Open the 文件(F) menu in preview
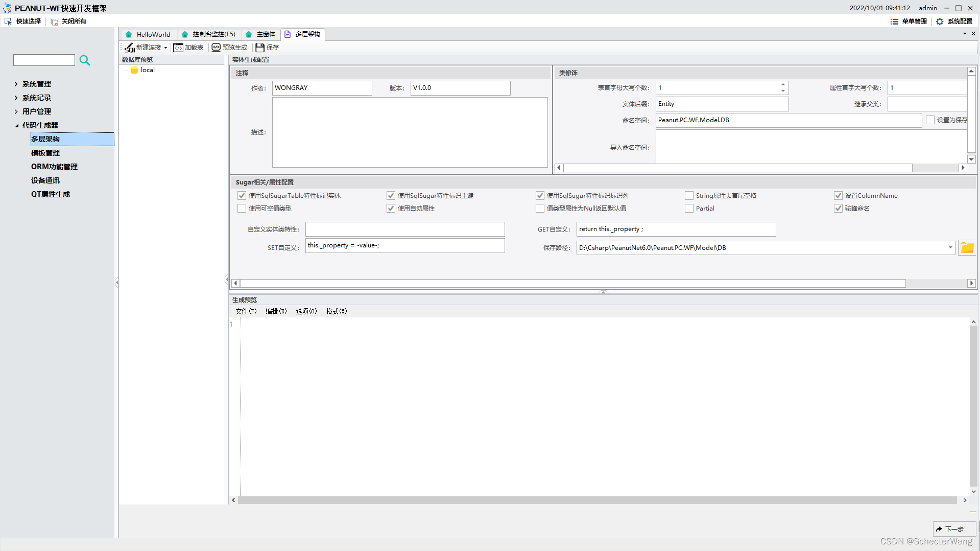 (246, 311)
